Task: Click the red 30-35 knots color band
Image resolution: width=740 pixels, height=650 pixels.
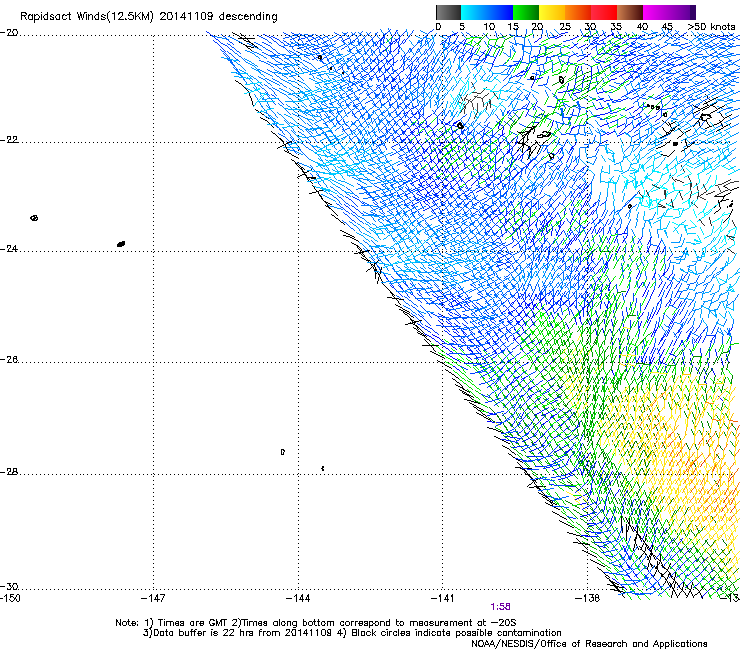Action: pos(604,12)
